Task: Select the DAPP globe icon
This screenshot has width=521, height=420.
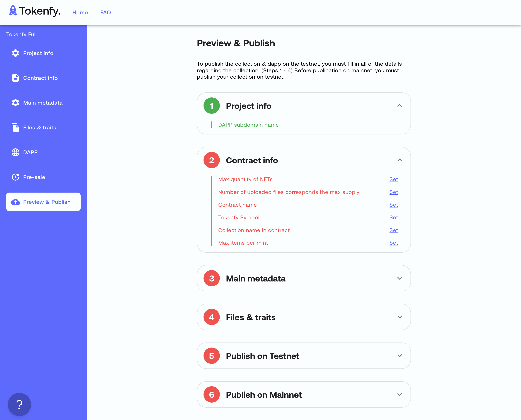Action: (x=15, y=152)
